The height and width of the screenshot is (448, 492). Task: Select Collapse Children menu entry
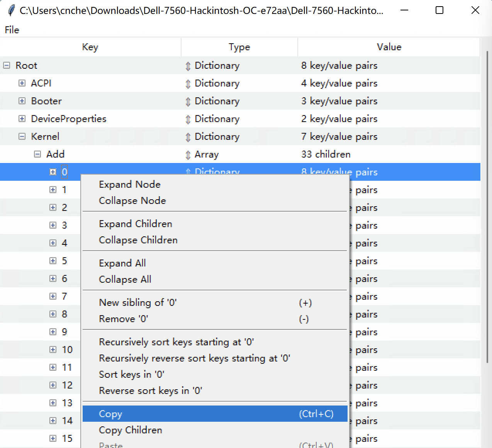[x=215, y=240]
